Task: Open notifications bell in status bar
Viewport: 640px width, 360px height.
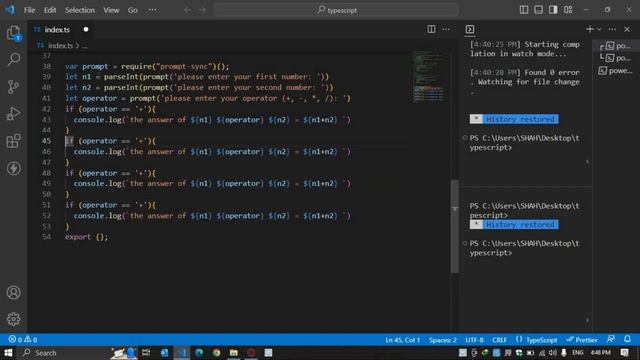Action: click(x=627, y=339)
